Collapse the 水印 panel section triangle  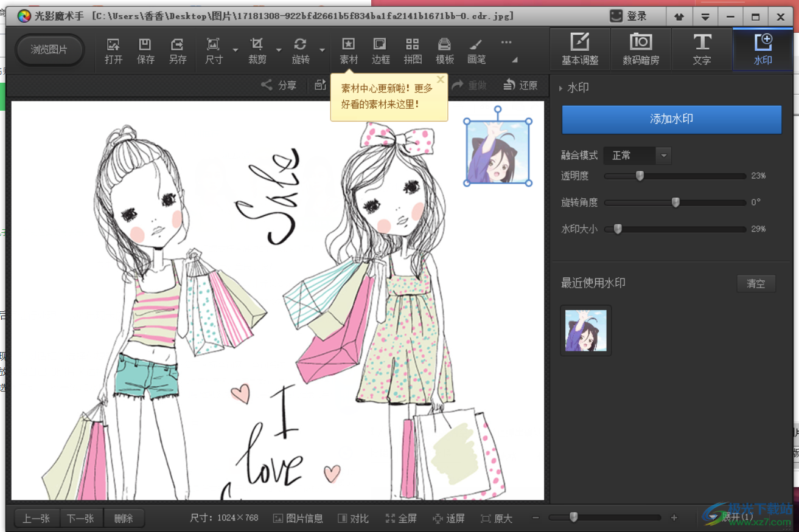pos(560,88)
